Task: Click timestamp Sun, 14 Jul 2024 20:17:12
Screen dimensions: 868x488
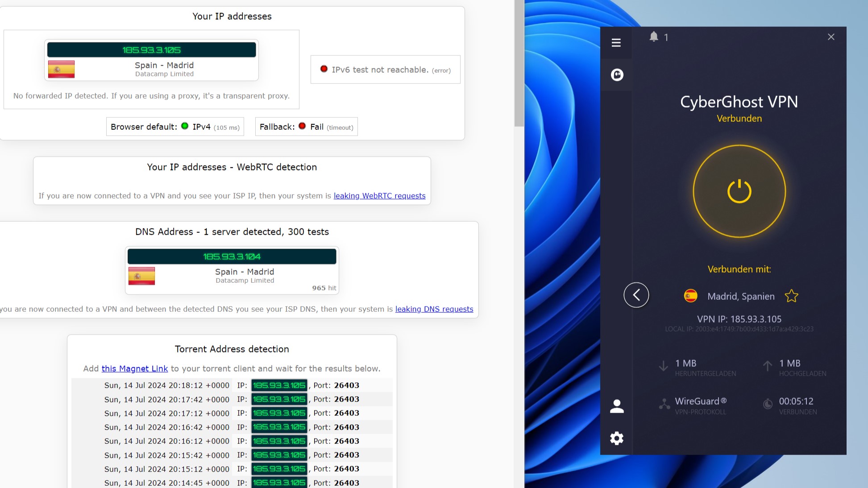Action: [x=167, y=414]
